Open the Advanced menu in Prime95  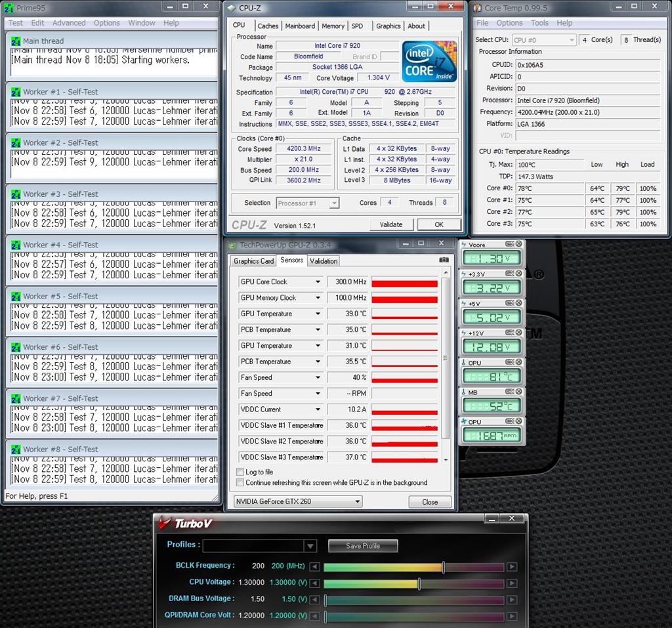click(69, 23)
